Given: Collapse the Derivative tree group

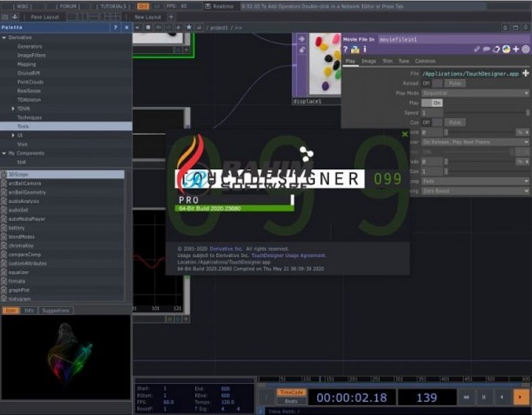Looking at the screenshot, I should pyautogui.click(x=4, y=38).
